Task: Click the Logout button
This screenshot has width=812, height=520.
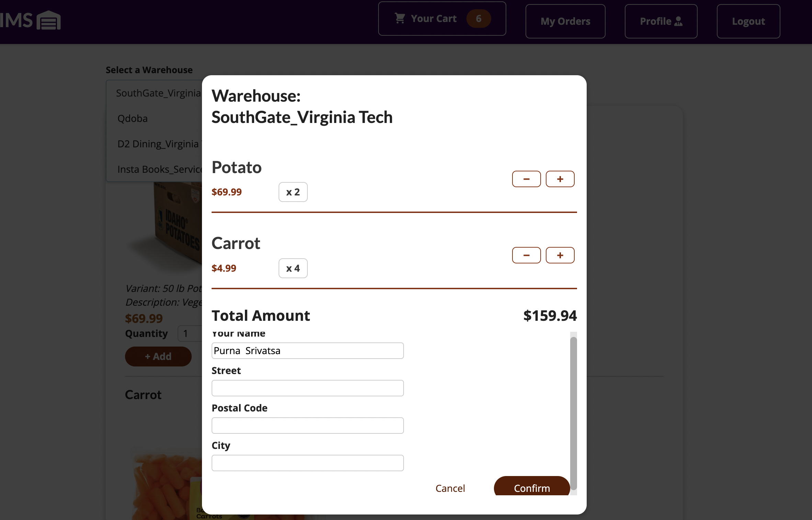Action: [x=748, y=21]
